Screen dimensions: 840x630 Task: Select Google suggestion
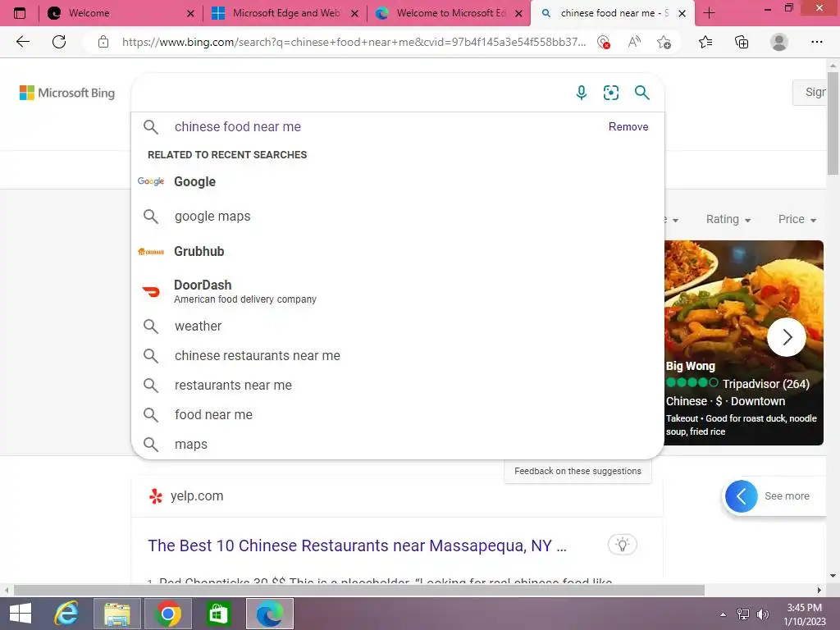[398, 181]
